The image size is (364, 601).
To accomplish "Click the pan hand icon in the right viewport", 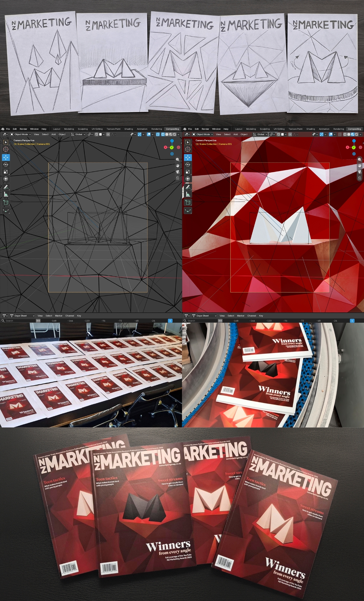I will click(359, 166).
